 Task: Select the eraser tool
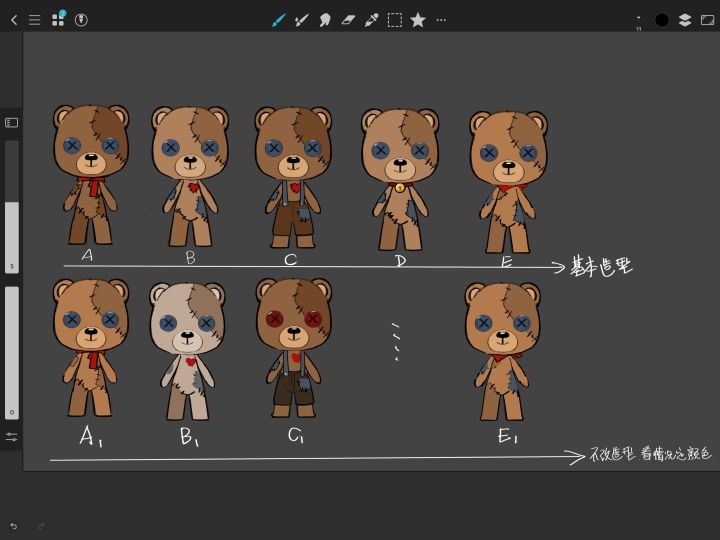[348, 20]
